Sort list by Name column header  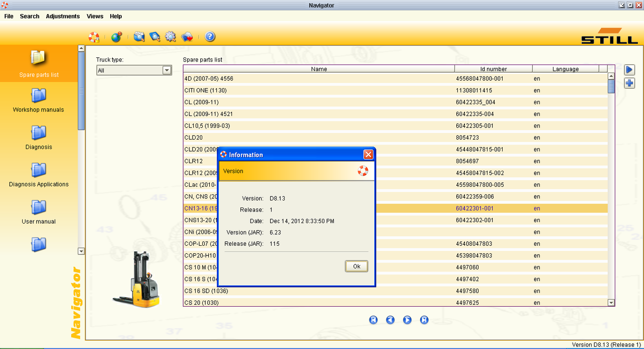[x=319, y=69]
